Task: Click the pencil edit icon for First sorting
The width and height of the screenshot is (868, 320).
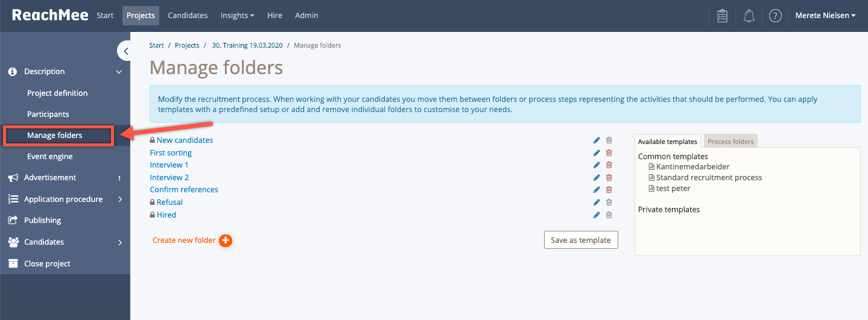Action: coord(597,153)
